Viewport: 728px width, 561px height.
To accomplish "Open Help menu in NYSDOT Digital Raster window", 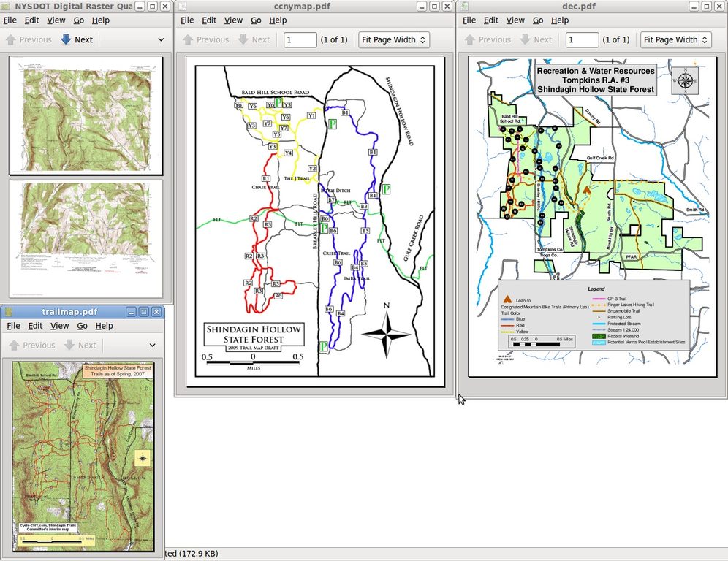I will tap(100, 20).
